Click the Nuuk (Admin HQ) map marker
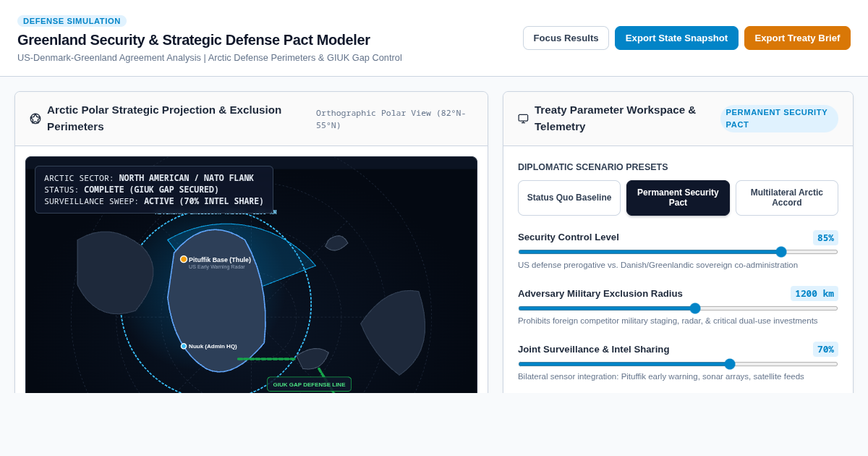Screen dimensions: 868x456 pos(184,346)
